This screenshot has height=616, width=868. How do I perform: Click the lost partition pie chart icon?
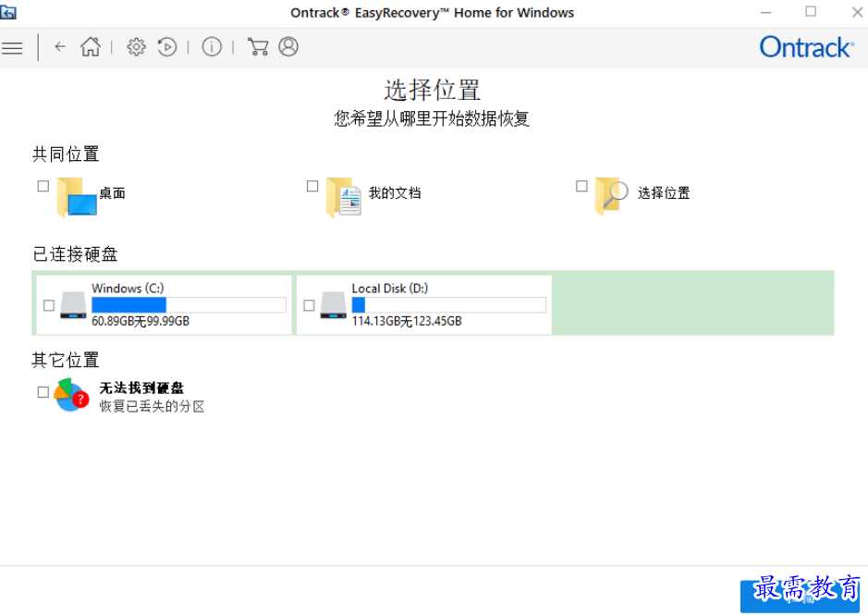pos(72,395)
